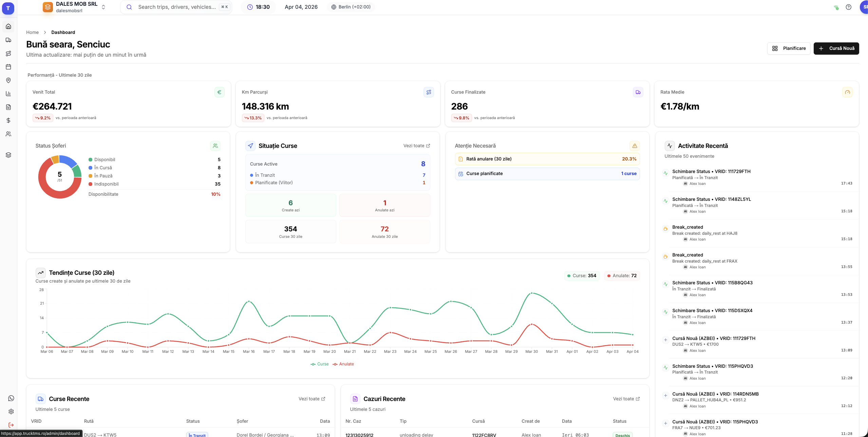Open the Berlin timezone selector
Screen dimensions: 868x437
[x=351, y=7]
